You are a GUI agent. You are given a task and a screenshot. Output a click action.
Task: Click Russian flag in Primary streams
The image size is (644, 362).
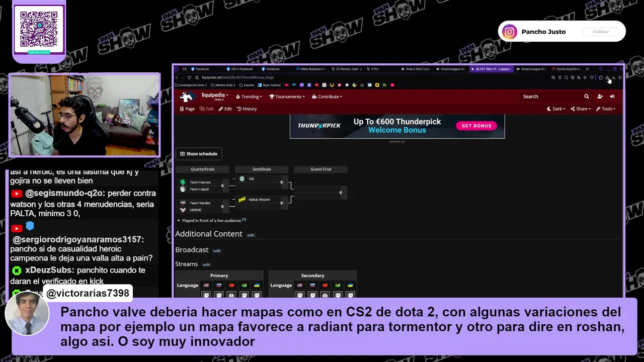click(219, 286)
